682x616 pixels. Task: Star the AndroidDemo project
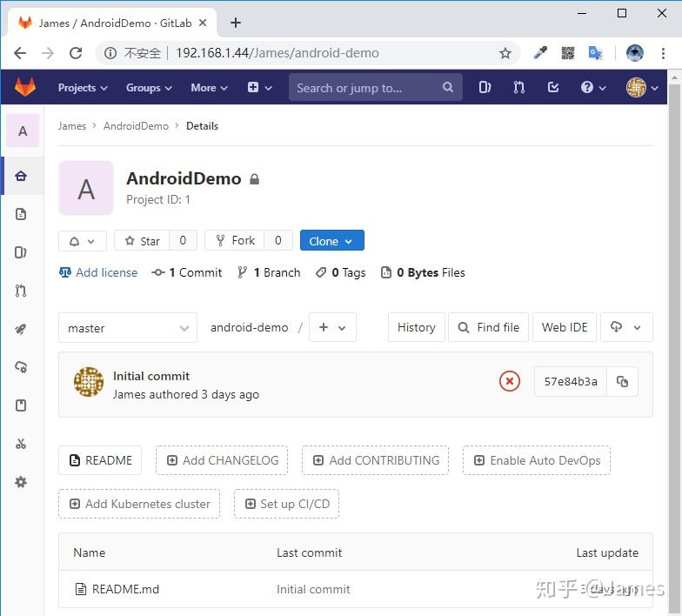pos(142,240)
